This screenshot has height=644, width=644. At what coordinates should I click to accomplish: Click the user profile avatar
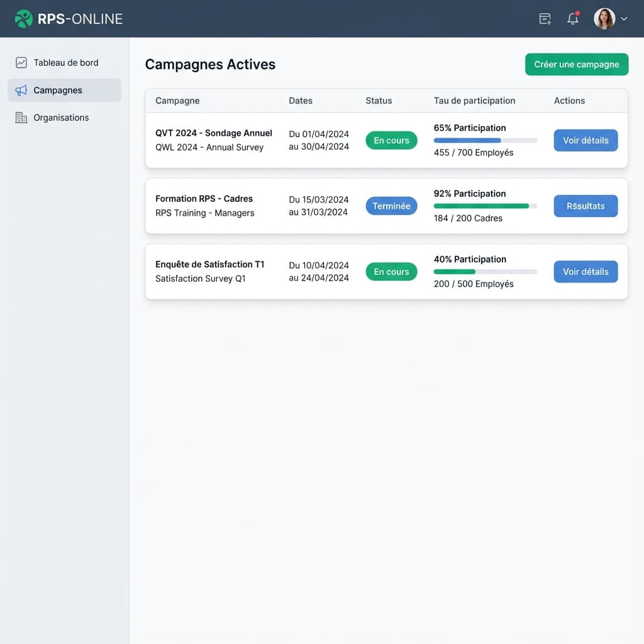tap(604, 19)
